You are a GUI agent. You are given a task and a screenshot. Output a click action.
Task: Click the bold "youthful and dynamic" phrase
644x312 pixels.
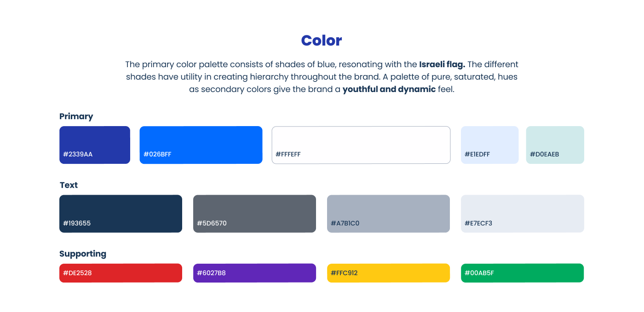pos(389,89)
